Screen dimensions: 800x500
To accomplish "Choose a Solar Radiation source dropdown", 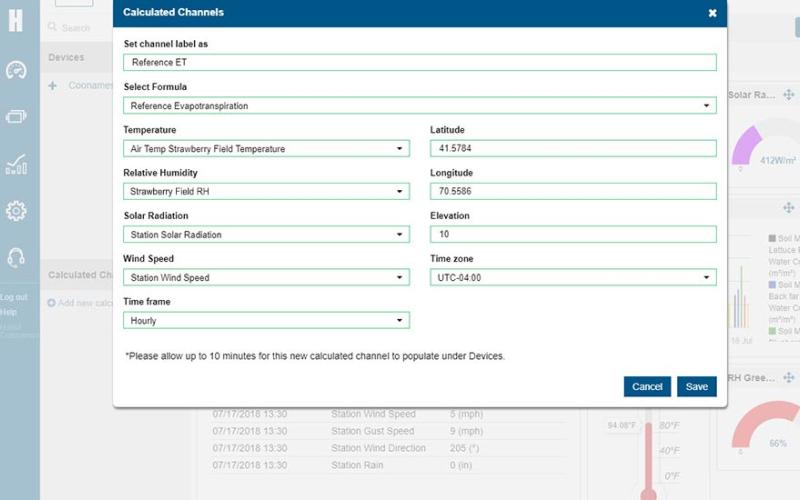I will tap(266, 235).
